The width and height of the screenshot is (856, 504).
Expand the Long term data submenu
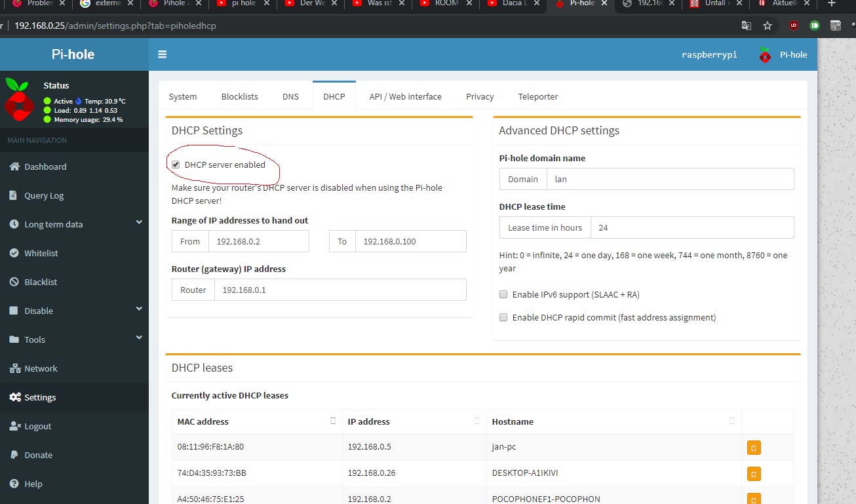point(74,224)
